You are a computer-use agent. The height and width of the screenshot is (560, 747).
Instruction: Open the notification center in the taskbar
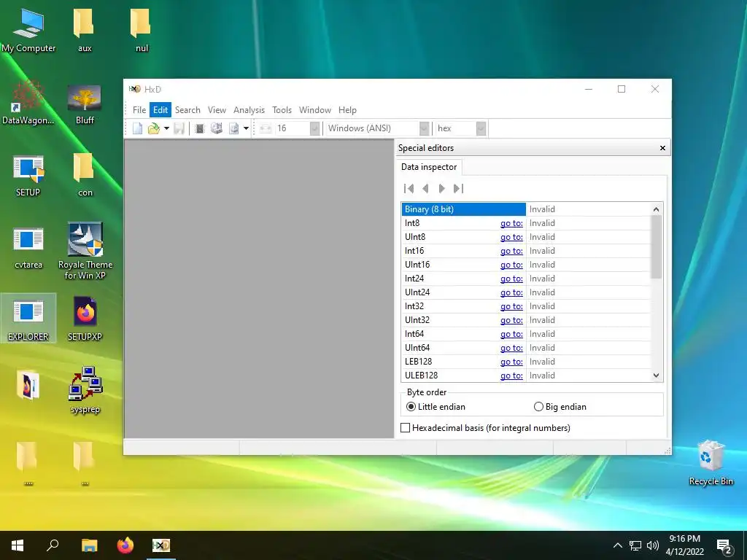724,546
